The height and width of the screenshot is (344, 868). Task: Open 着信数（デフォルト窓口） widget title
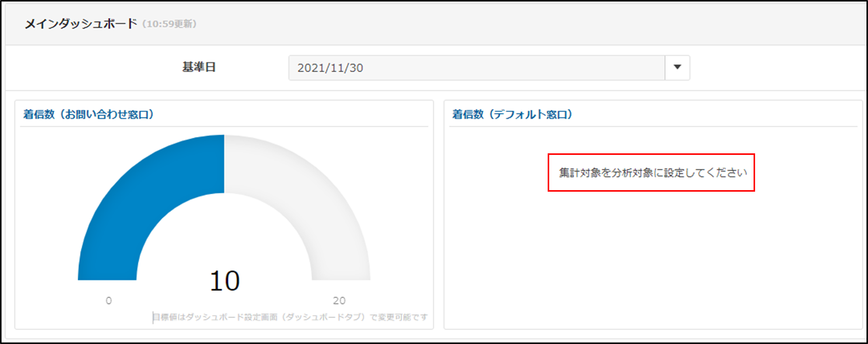[x=512, y=114]
